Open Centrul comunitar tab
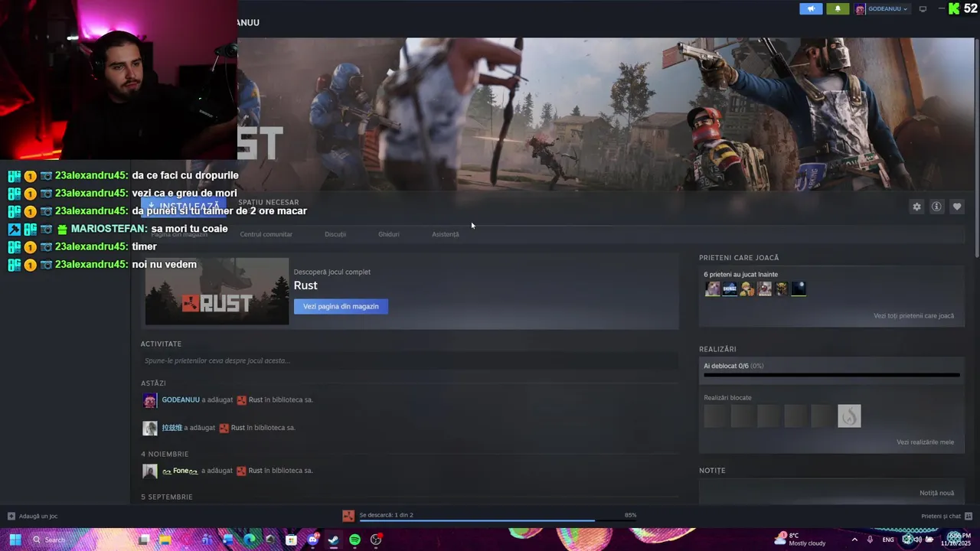 pos(266,234)
